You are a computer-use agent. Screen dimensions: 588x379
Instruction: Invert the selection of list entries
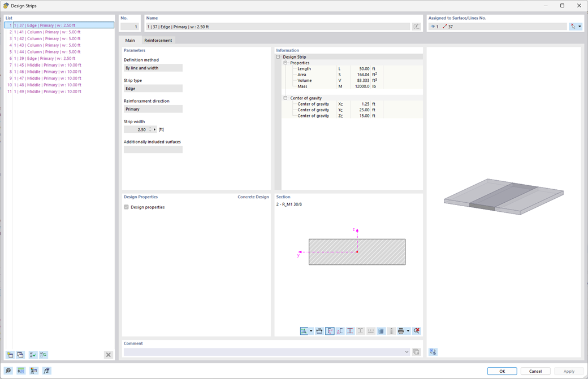44,355
